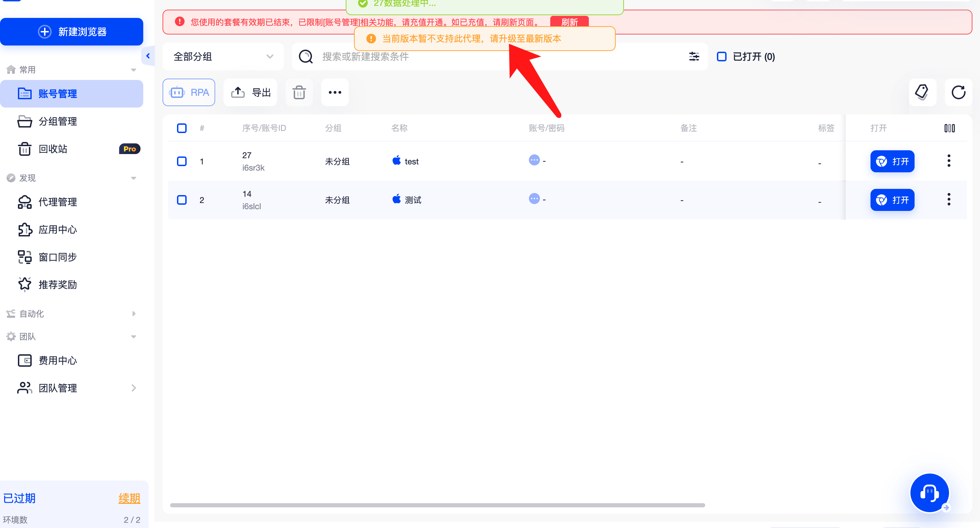Click the circular refresh list icon
Viewport: 980px width, 528px height.
point(958,92)
